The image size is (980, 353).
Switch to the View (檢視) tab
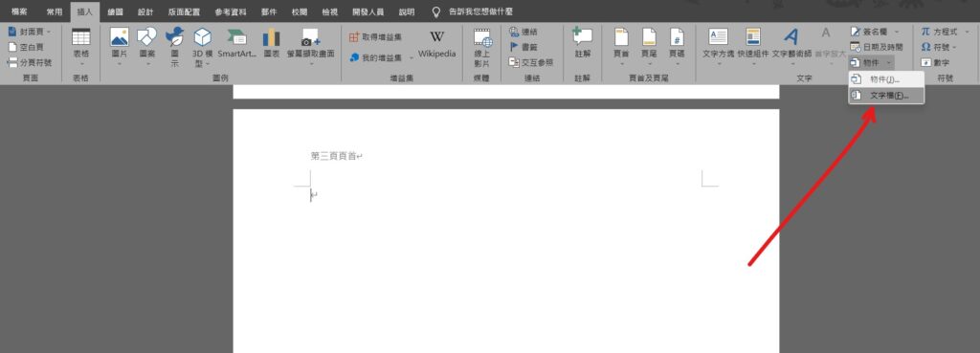(330, 11)
